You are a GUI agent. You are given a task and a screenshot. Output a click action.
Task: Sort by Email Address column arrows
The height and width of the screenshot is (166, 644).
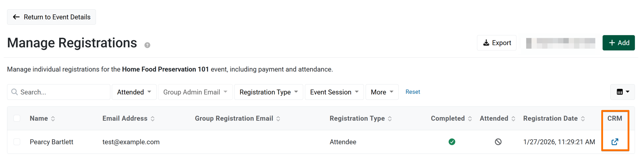(153, 119)
